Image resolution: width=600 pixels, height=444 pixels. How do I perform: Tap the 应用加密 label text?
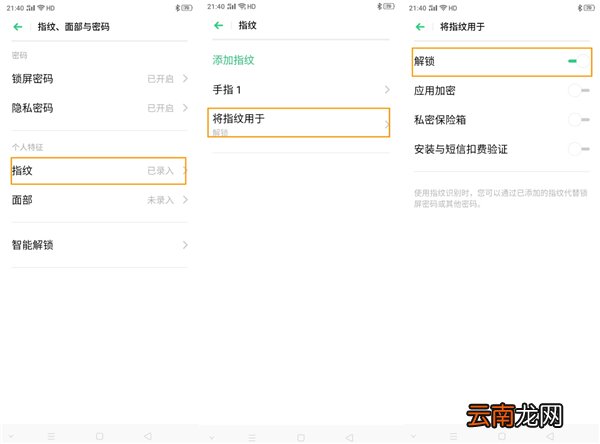[x=435, y=91]
